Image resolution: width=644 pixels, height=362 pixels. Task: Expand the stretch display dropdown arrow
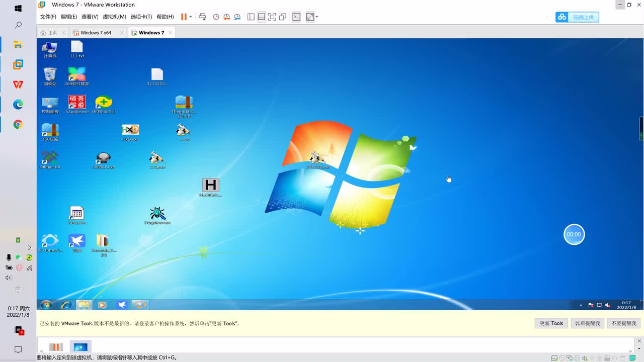click(x=317, y=17)
